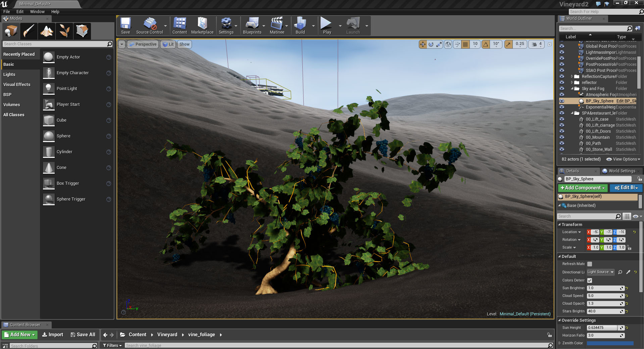
Task: Open the Lit view mode dropdown
Action: [168, 44]
